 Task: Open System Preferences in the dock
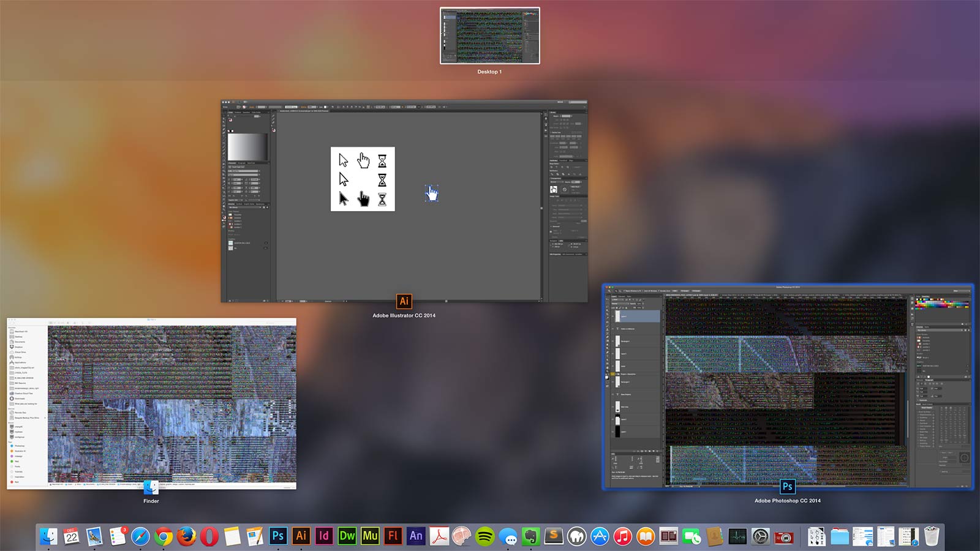(761, 536)
